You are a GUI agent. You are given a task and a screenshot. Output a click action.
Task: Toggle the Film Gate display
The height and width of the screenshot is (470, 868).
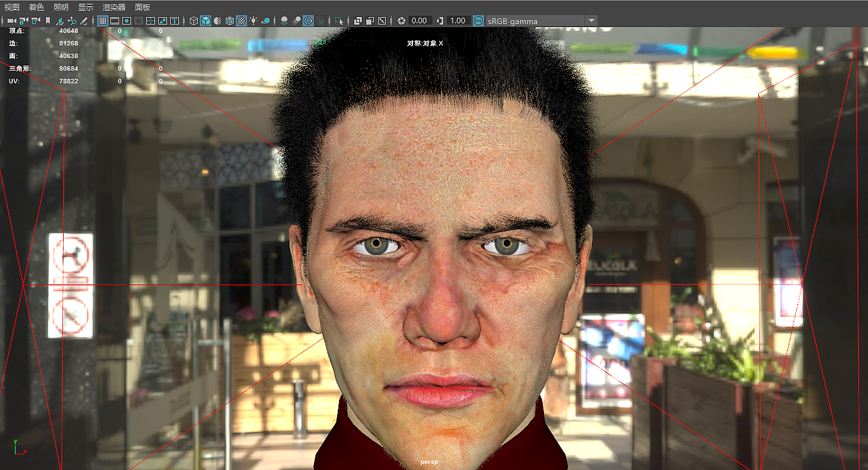click(115, 20)
